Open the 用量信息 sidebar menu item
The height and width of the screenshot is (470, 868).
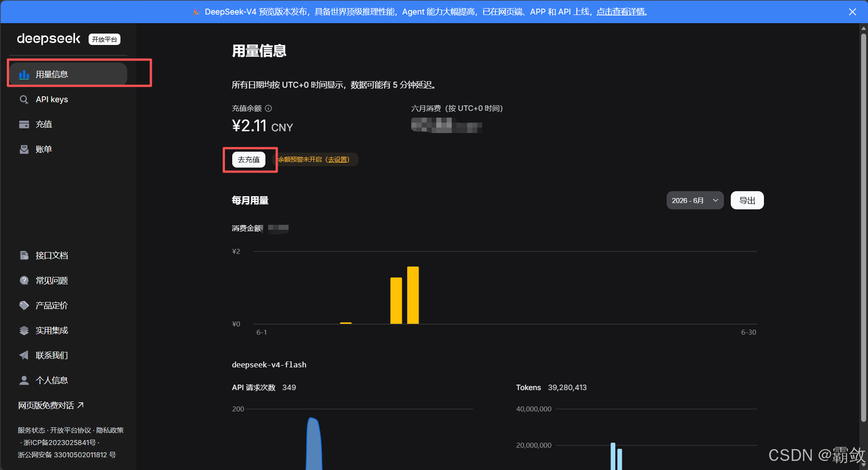[x=68, y=74]
